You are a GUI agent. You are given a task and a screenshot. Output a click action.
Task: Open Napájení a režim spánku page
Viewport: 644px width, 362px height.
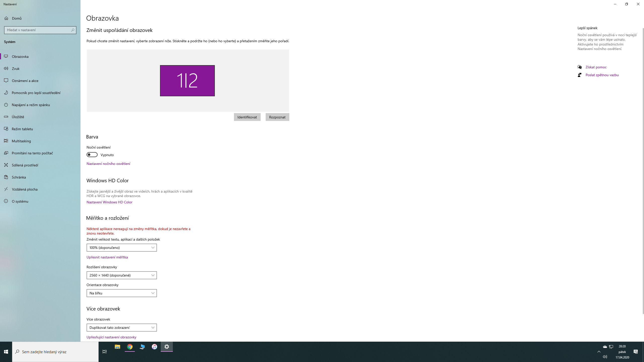(31, 105)
